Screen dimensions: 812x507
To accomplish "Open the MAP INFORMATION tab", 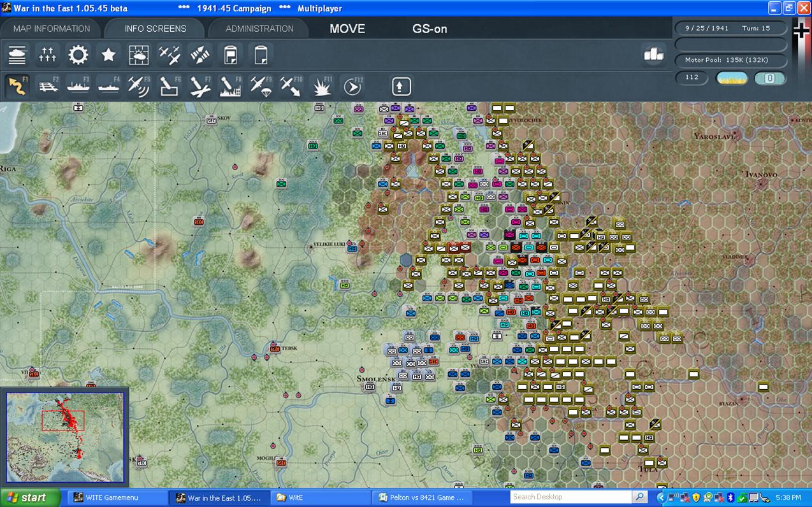I will (52, 29).
